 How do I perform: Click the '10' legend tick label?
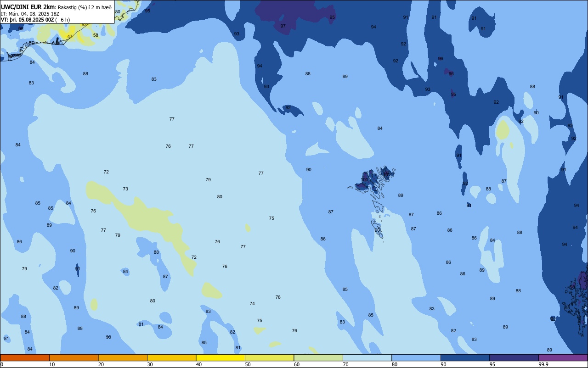52,364
